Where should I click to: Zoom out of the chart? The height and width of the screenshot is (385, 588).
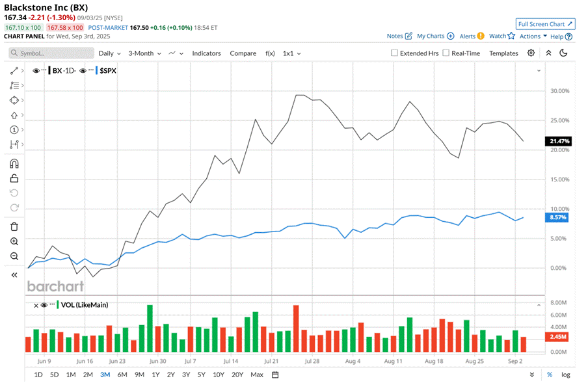(14, 256)
